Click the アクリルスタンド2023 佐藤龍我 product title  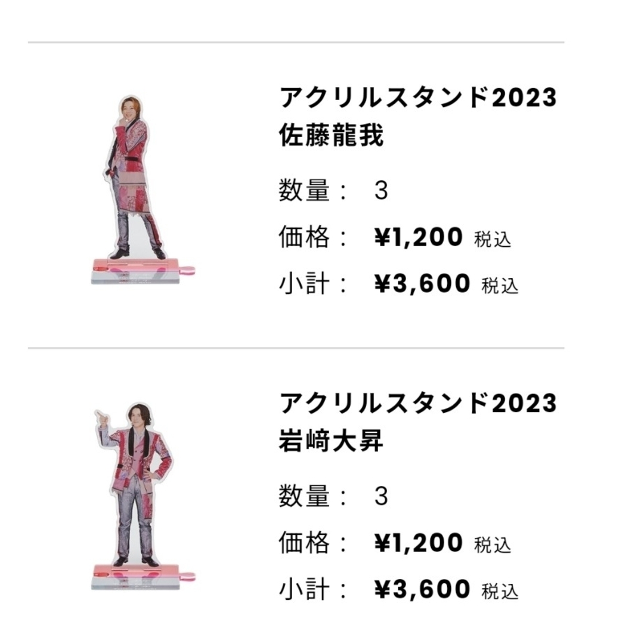click(417, 116)
